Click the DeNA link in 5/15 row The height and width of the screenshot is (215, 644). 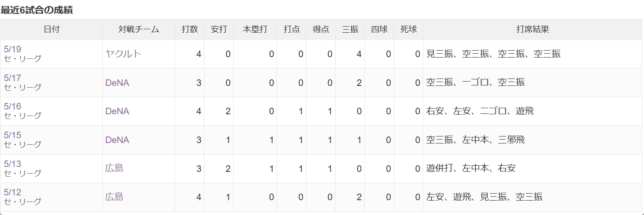pos(117,140)
